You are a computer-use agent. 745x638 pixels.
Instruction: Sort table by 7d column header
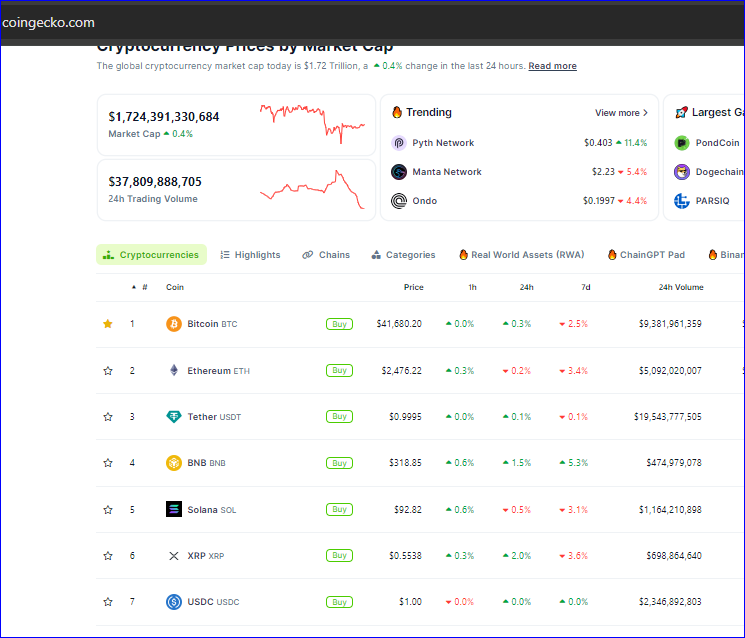[586, 287]
